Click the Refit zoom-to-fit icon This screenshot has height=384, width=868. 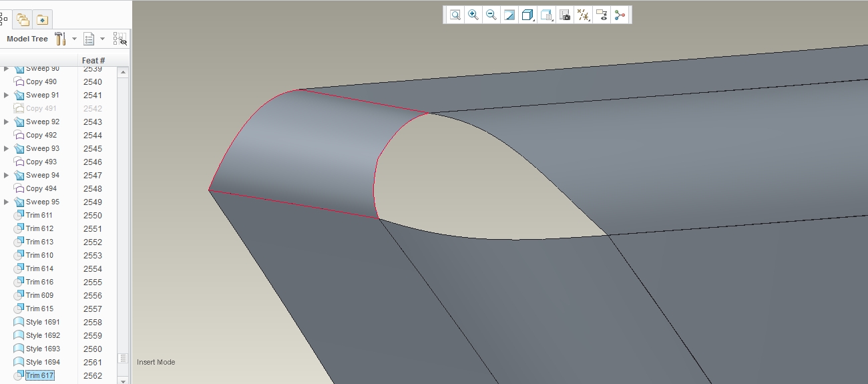[455, 15]
